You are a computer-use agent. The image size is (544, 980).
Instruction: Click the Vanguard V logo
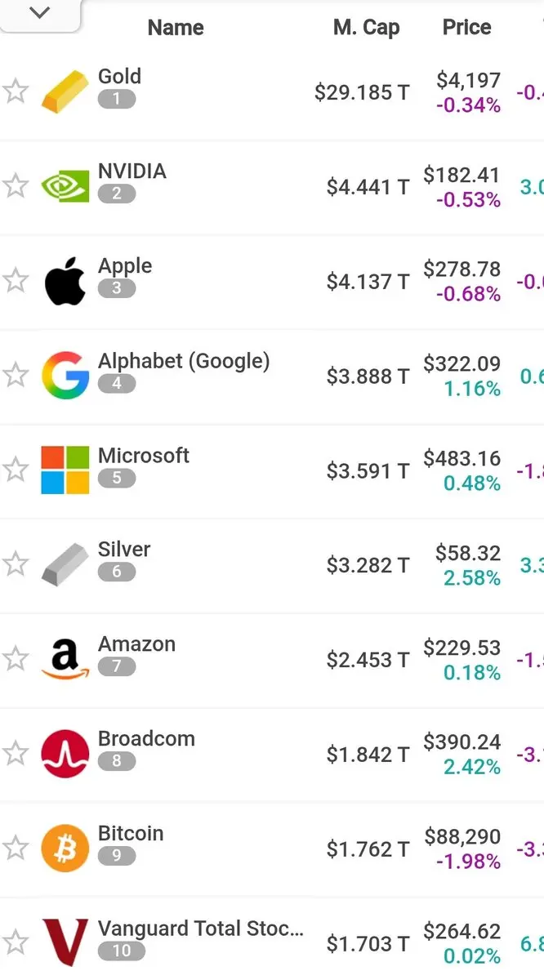coord(65,943)
